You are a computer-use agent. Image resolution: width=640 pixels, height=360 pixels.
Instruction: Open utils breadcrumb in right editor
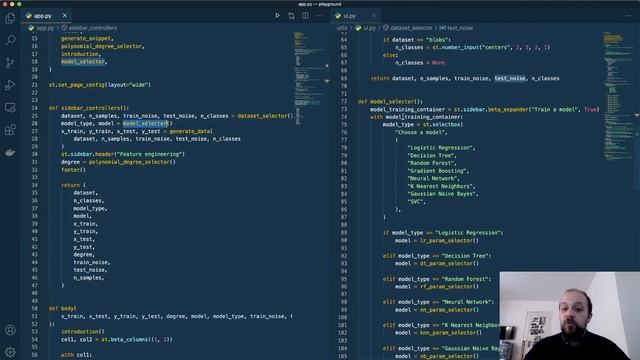[x=342, y=28]
